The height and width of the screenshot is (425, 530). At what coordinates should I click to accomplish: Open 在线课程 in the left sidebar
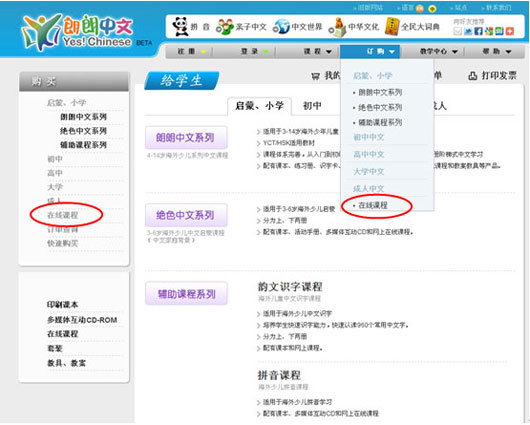pos(63,215)
